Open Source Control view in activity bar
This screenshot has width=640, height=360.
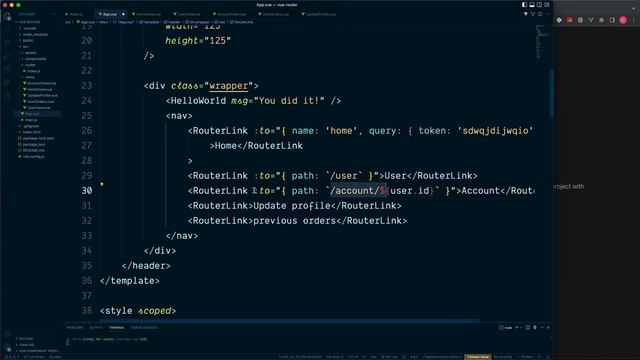[x=7, y=43]
